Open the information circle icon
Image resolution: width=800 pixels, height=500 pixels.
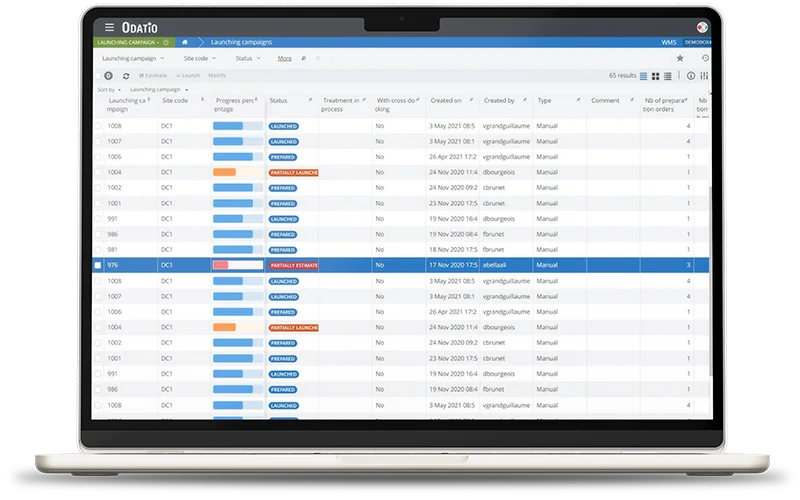tap(691, 76)
